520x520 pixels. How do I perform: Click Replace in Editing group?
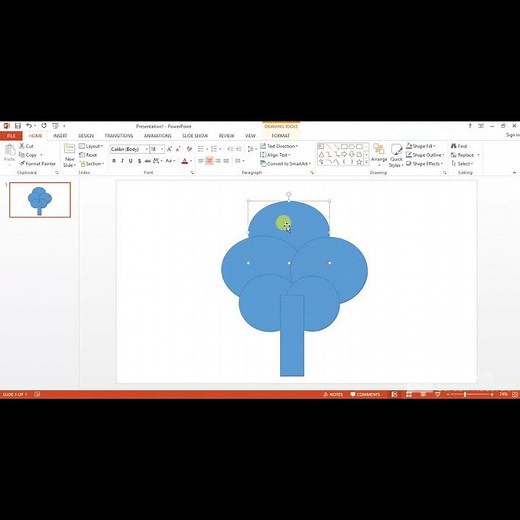[x=465, y=155]
